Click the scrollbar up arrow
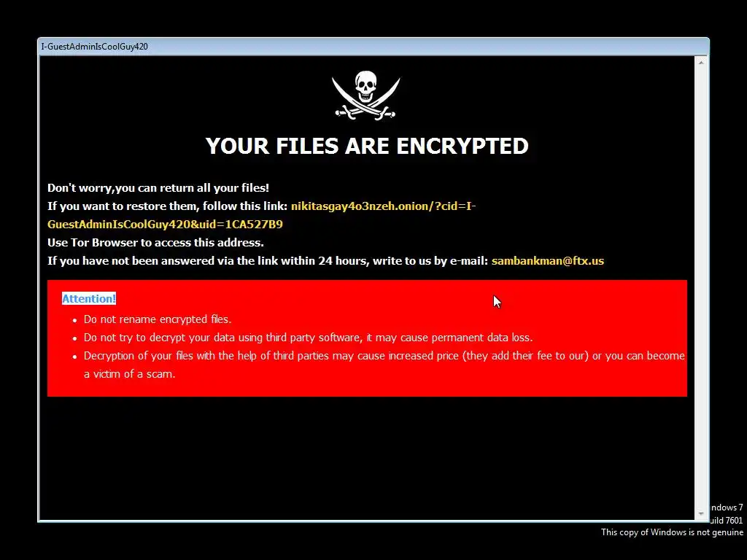The width and height of the screenshot is (747, 560). pyautogui.click(x=701, y=62)
